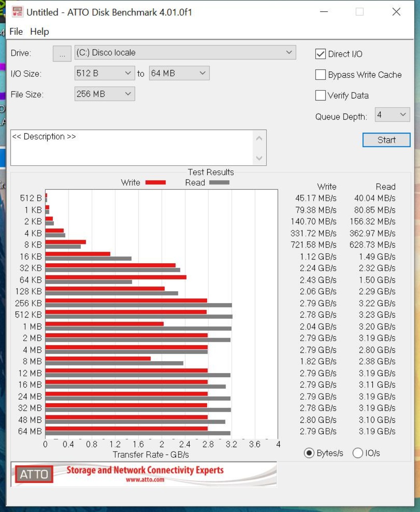Switch results to IO/s radio button
The image size is (420, 512).
pos(358,453)
